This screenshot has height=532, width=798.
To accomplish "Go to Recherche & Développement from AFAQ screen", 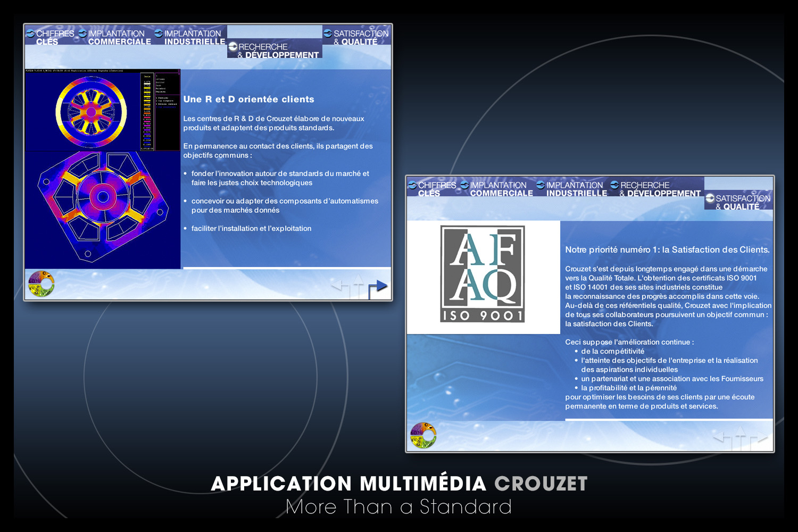I will click(x=656, y=189).
